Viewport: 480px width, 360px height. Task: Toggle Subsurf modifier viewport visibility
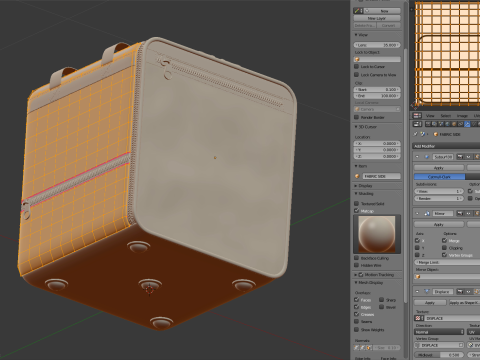click(x=468, y=157)
